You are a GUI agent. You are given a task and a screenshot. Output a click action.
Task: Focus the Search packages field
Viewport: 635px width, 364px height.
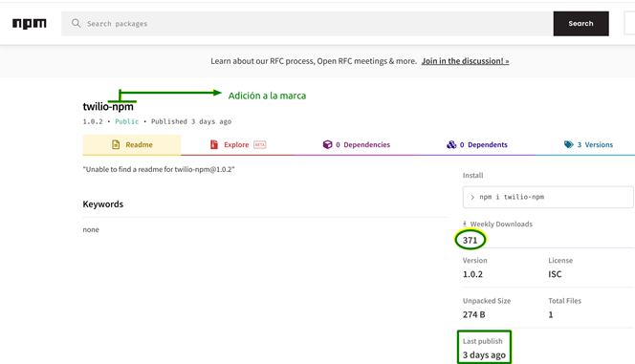[307, 24]
